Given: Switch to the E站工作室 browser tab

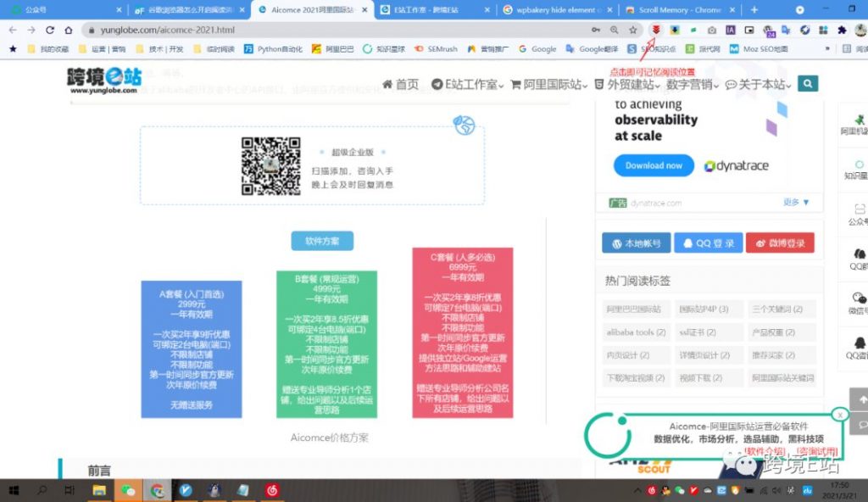Looking at the screenshot, I should [x=436, y=10].
